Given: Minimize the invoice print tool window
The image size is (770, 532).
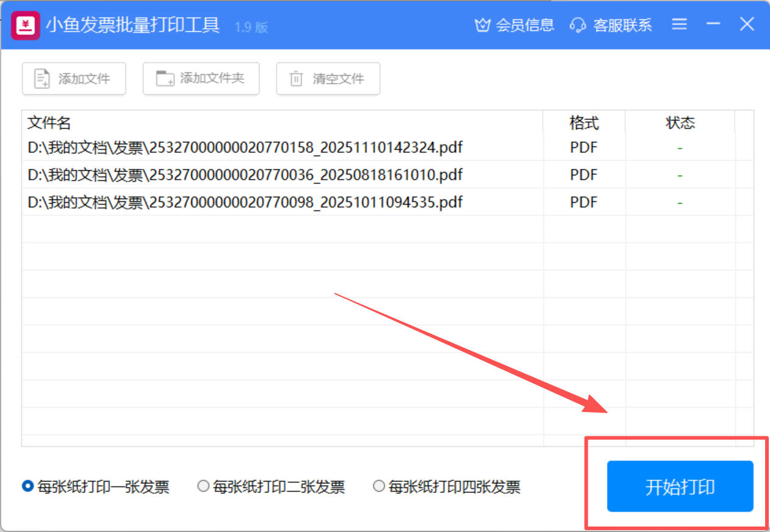Looking at the screenshot, I should [x=713, y=24].
